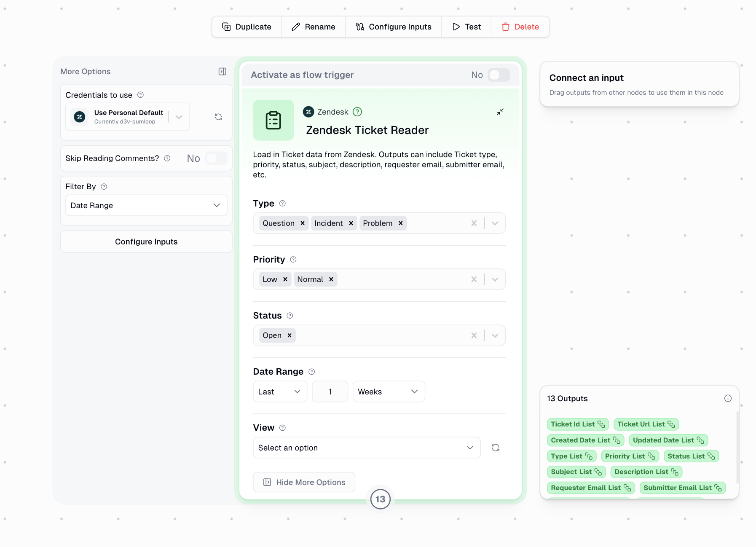Image resolution: width=756 pixels, height=547 pixels.
Task: Open the Zendesk help tooltip icon
Action: [x=357, y=112]
